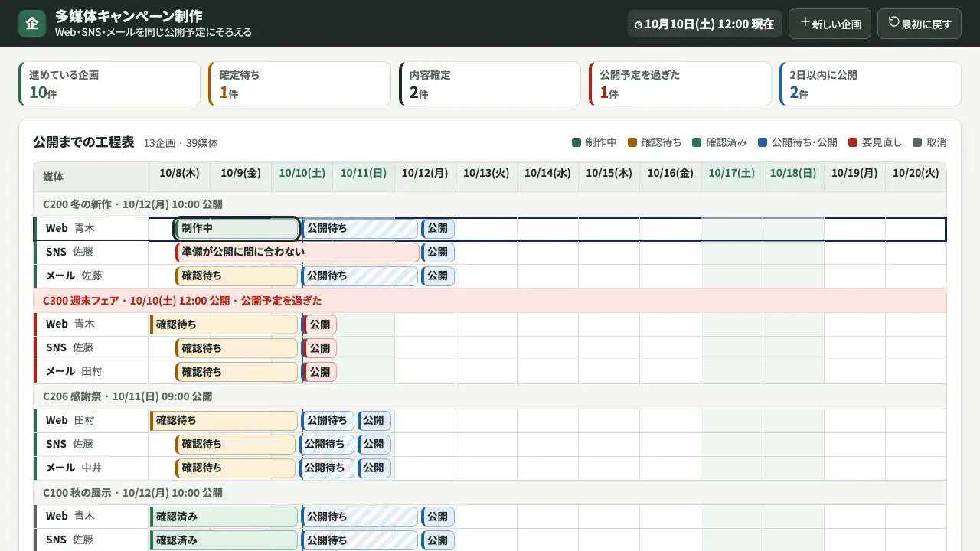Viewport: 980px width, 551px height.
Task: Click the C200 冬の新作 group header
Action: point(490,204)
